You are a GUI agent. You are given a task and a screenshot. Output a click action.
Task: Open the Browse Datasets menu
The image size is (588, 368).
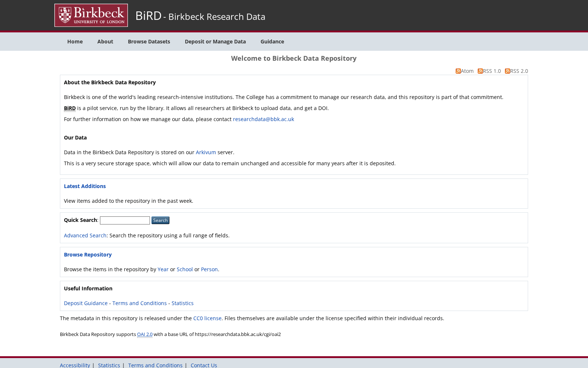pyautogui.click(x=149, y=42)
